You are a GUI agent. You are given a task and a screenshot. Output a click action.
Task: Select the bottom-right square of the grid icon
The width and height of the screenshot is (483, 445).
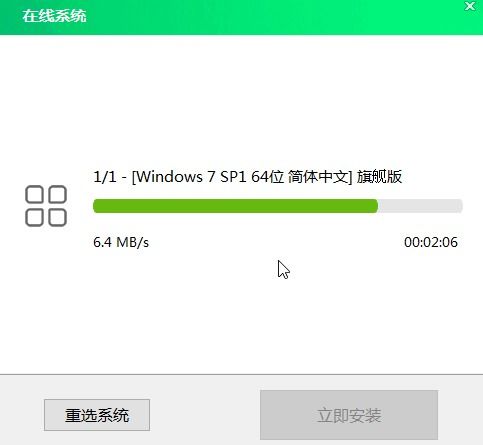[58, 218]
